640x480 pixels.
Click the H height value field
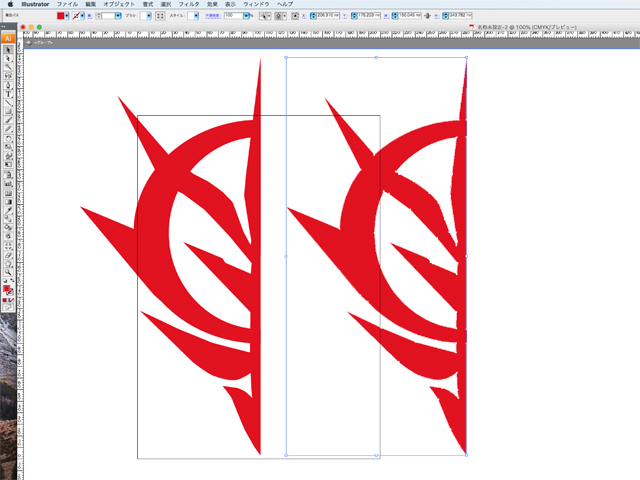pyautogui.click(x=460, y=16)
